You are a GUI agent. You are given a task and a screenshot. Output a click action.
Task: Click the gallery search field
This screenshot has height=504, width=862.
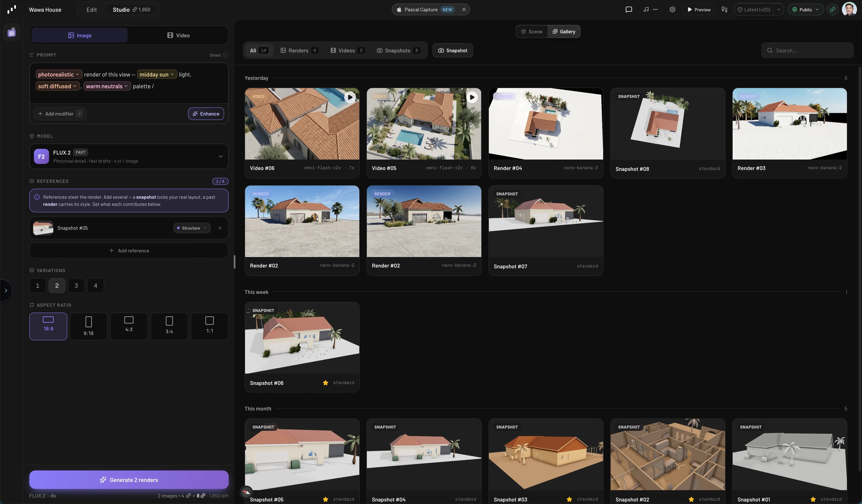pyautogui.click(x=807, y=51)
